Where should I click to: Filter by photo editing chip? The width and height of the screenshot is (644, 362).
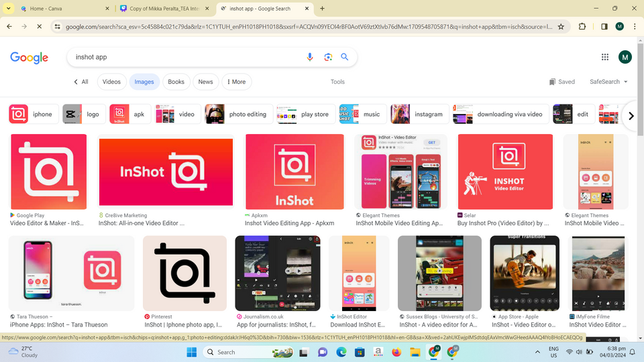[239, 114]
